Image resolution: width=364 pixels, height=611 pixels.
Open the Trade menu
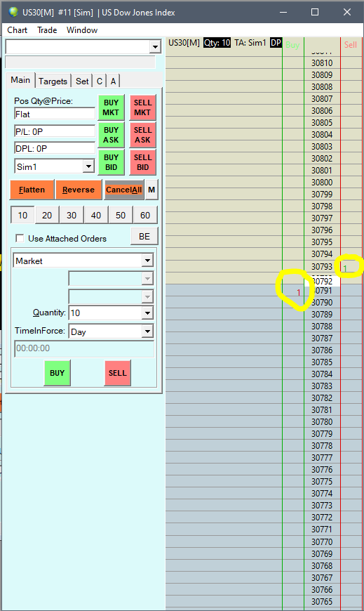[x=47, y=30]
